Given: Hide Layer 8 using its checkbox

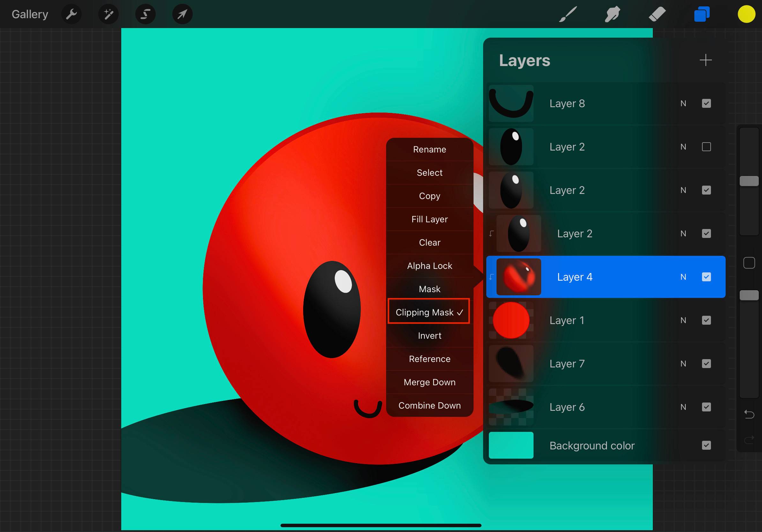Looking at the screenshot, I should point(706,103).
